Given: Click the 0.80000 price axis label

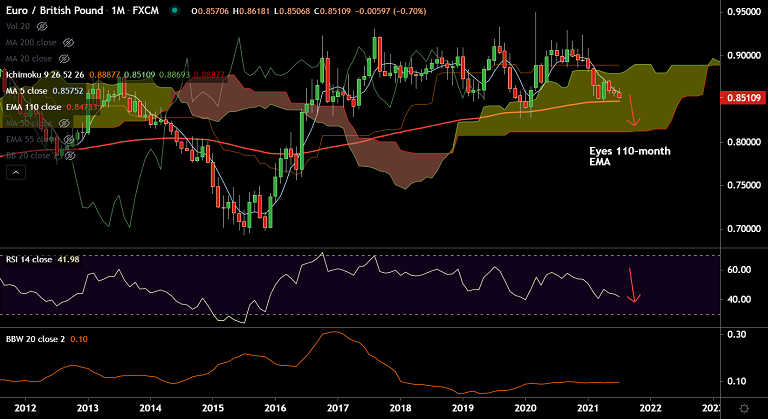Looking at the screenshot, I should pos(744,142).
